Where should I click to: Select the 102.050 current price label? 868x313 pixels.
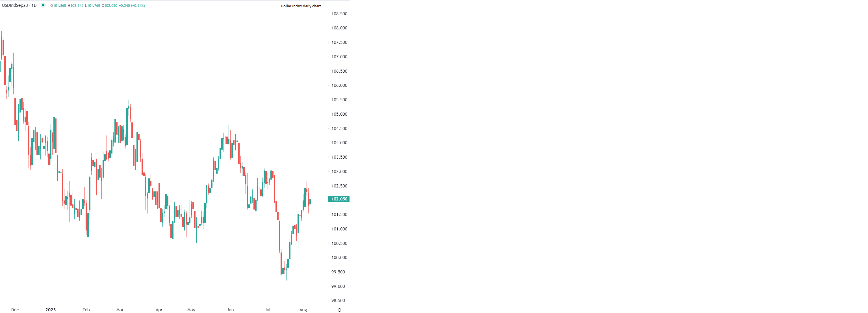339,199
